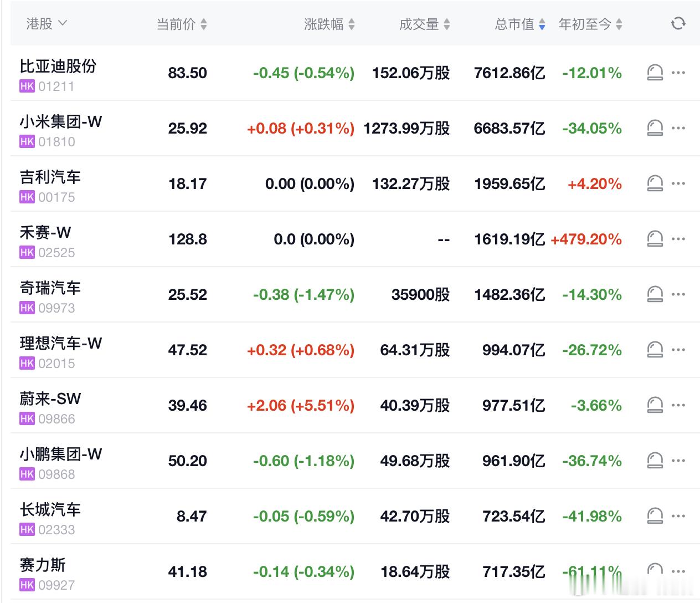
Task: Sort by 成交量 column
Action: (x=425, y=24)
